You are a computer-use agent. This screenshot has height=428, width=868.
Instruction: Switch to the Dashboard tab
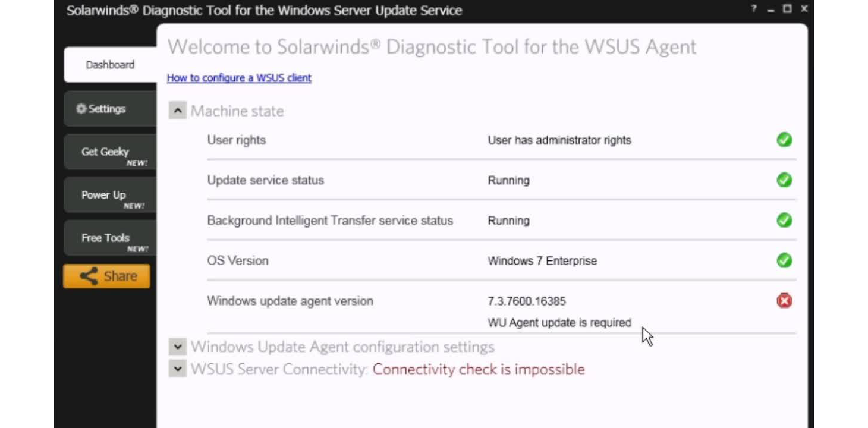(x=109, y=65)
